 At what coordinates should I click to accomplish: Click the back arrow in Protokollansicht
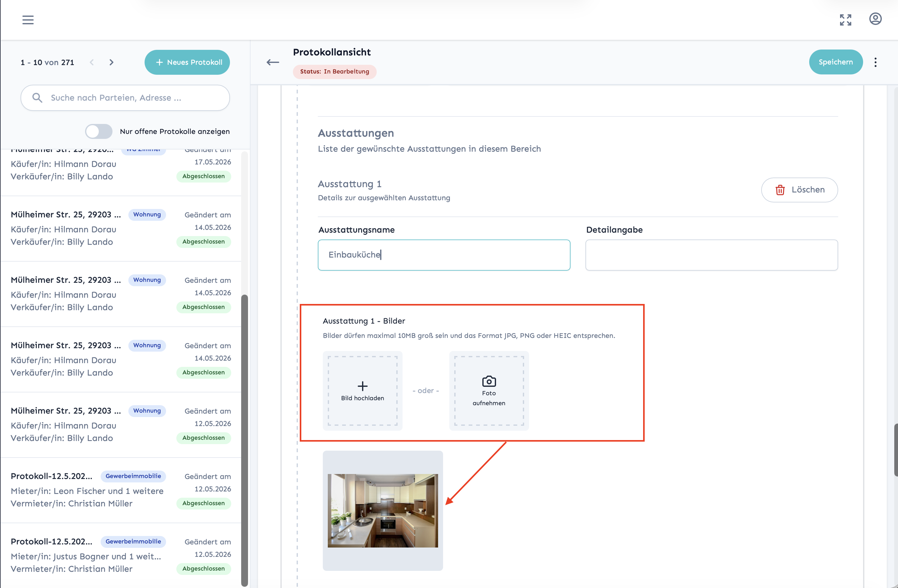click(273, 62)
